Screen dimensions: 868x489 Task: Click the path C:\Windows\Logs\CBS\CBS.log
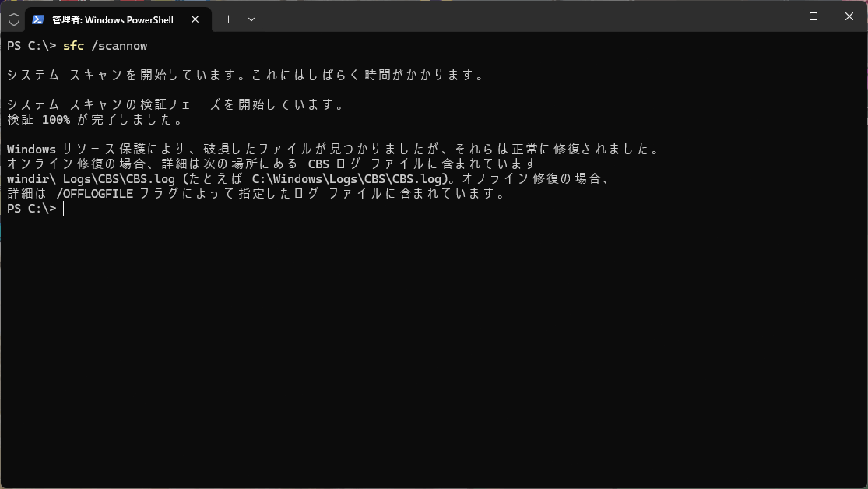[x=347, y=179]
